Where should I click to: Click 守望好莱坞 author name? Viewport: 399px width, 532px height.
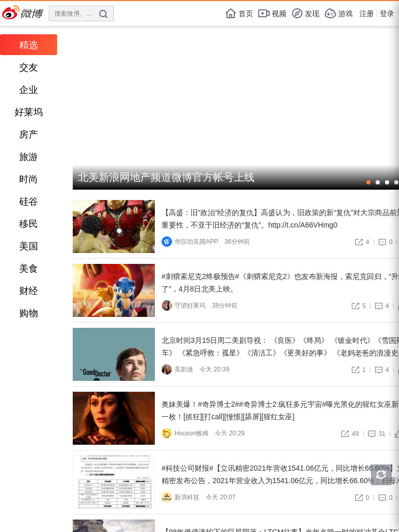[x=190, y=305]
